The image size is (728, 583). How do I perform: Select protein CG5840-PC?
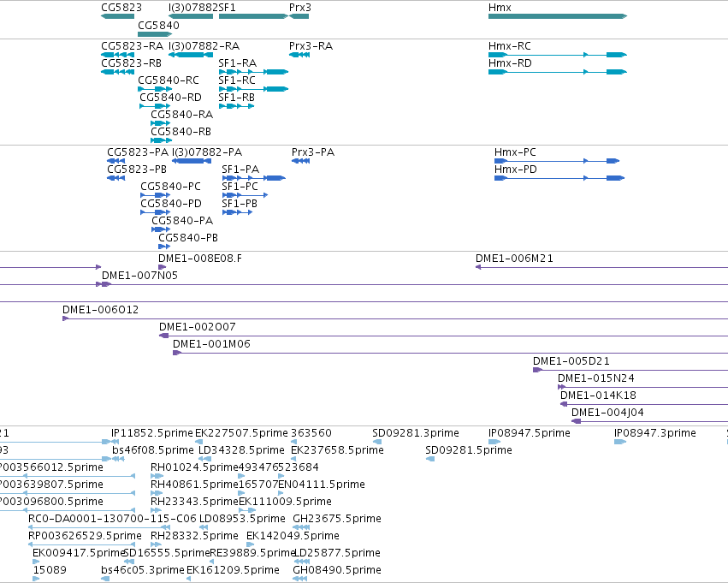(x=156, y=195)
